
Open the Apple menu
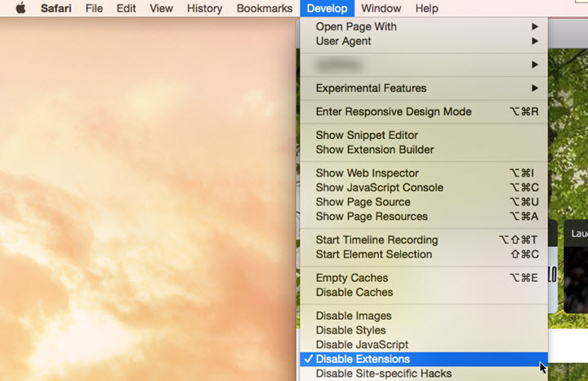tap(20, 8)
